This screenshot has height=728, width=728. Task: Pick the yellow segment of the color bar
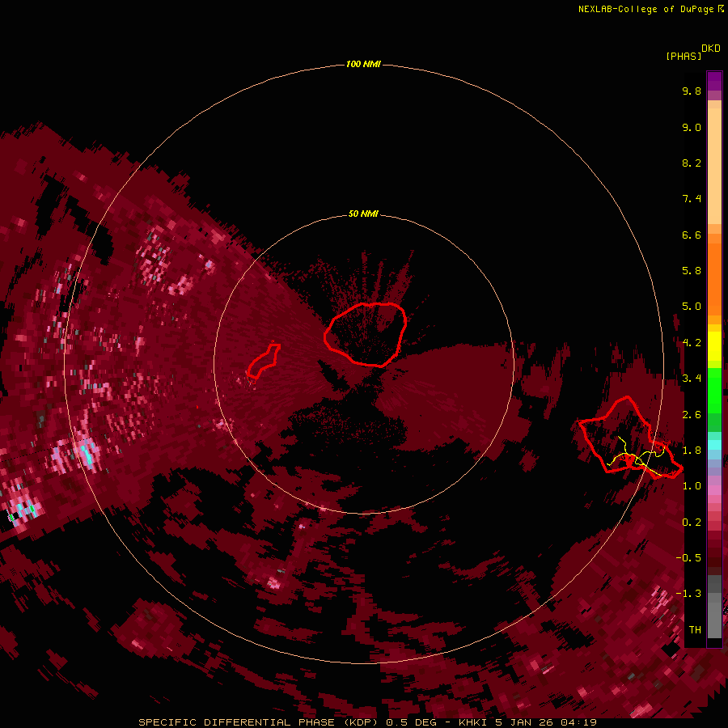(x=714, y=346)
